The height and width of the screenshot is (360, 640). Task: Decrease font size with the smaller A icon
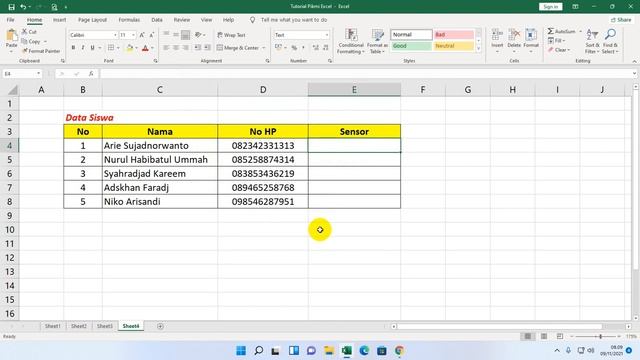151,35
